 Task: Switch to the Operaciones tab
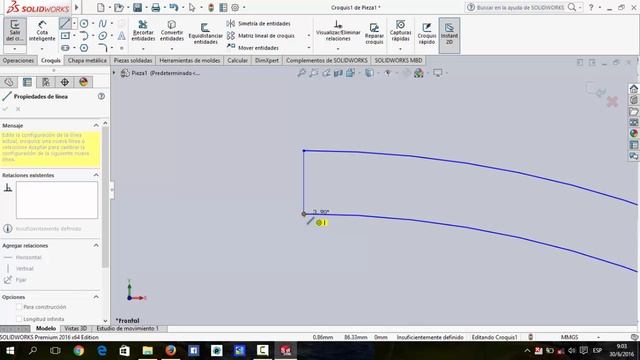(18, 60)
